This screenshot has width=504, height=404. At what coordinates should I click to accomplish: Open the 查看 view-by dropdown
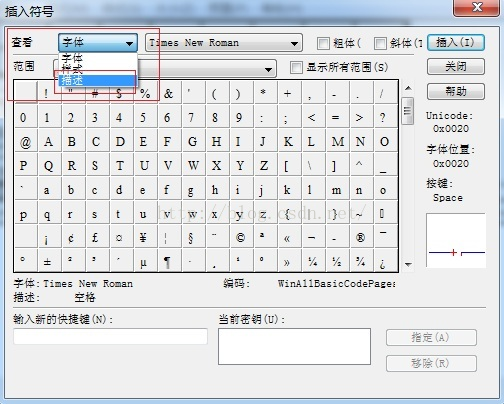pos(98,43)
